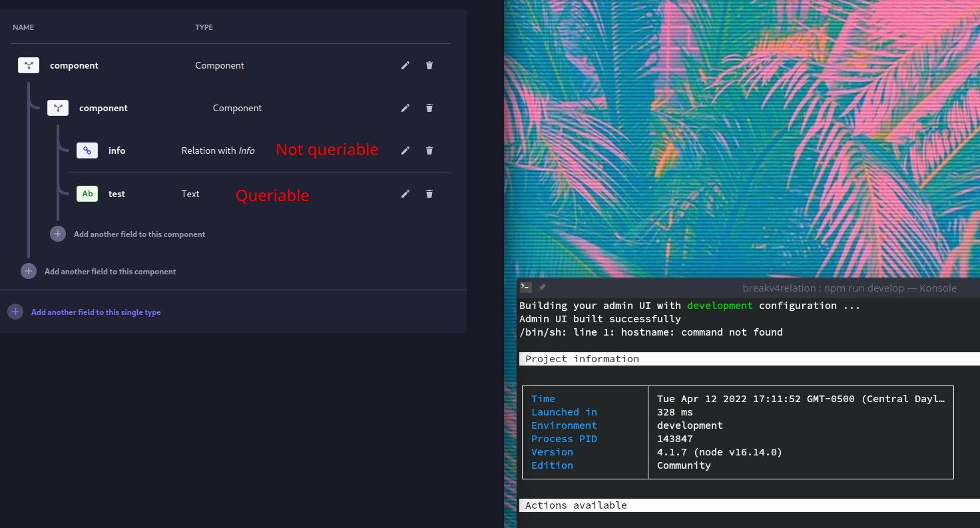Select the info field name

coord(117,150)
